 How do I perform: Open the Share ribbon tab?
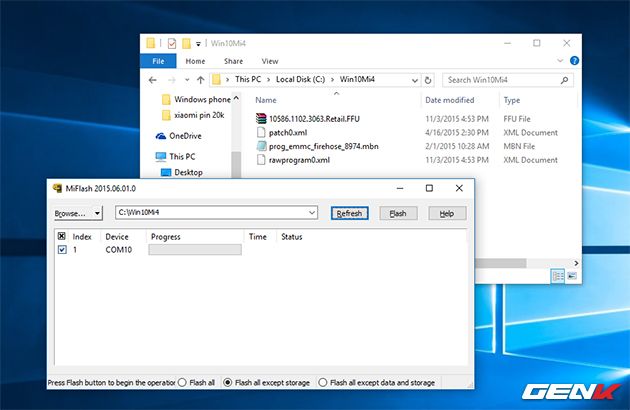(233, 61)
